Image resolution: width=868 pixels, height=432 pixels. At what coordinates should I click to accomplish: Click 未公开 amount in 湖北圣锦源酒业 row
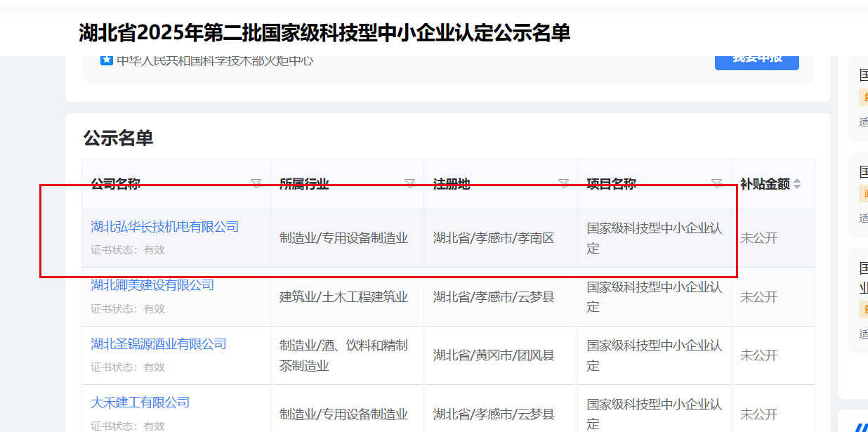[758, 355]
